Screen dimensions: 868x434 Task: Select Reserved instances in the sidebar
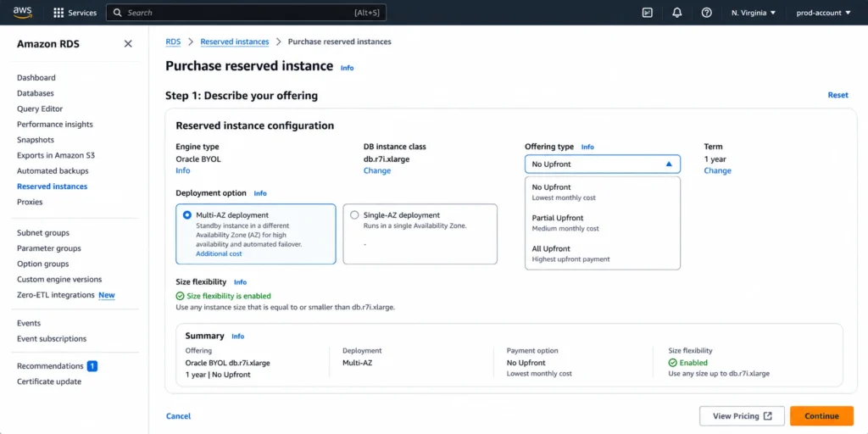[x=52, y=186]
